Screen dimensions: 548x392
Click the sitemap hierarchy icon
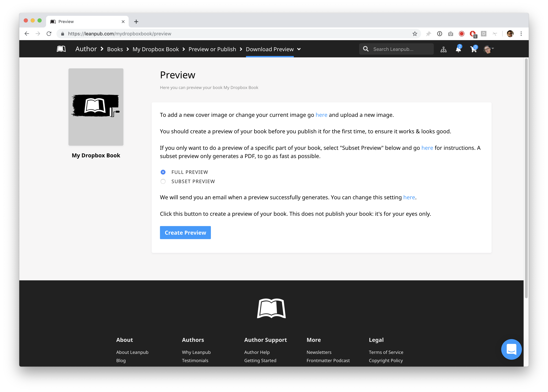(443, 49)
